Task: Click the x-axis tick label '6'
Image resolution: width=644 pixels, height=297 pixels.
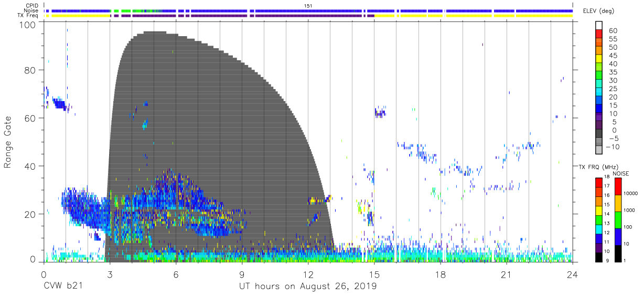Action: (176, 274)
